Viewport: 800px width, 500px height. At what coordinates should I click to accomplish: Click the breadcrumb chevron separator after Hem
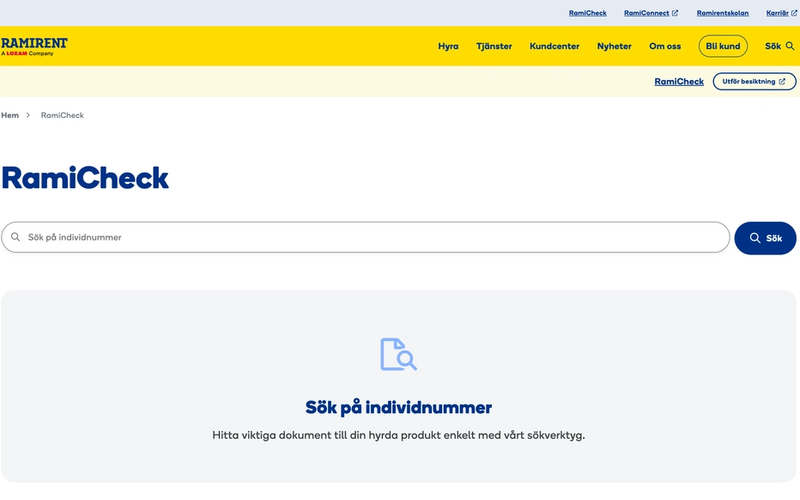point(28,115)
